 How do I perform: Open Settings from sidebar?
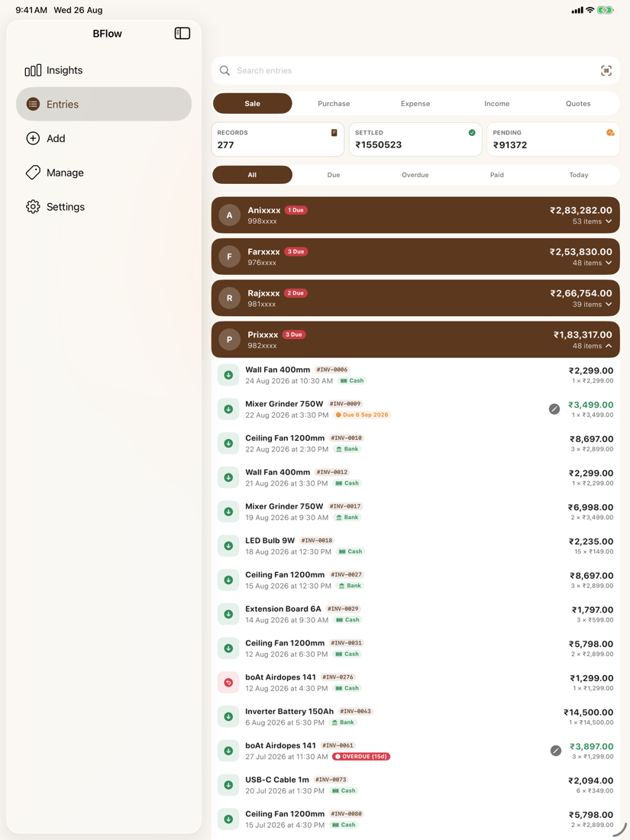click(x=104, y=207)
